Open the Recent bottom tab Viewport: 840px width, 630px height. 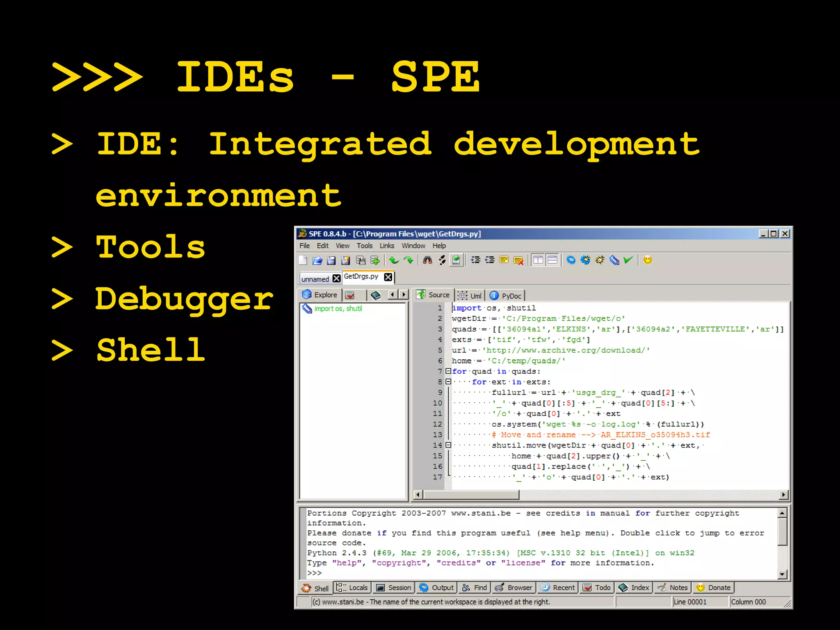tap(558, 588)
